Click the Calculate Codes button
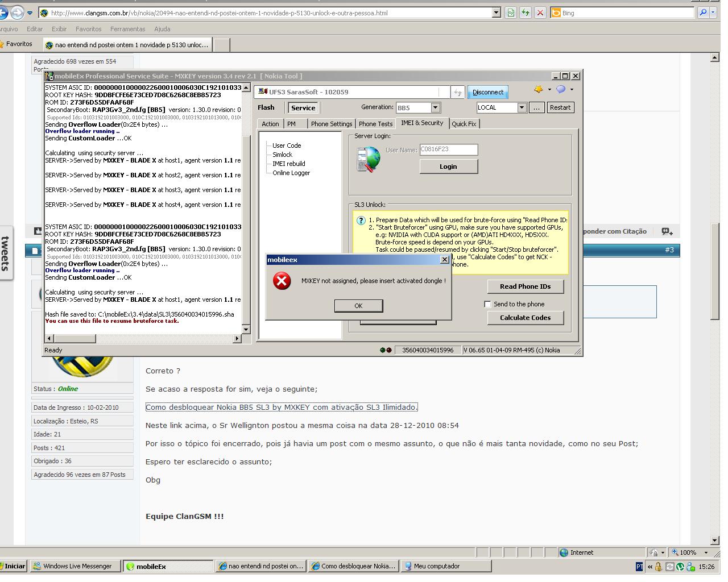The height and width of the screenshot is (582, 728). pyautogui.click(x=525, y=318)
